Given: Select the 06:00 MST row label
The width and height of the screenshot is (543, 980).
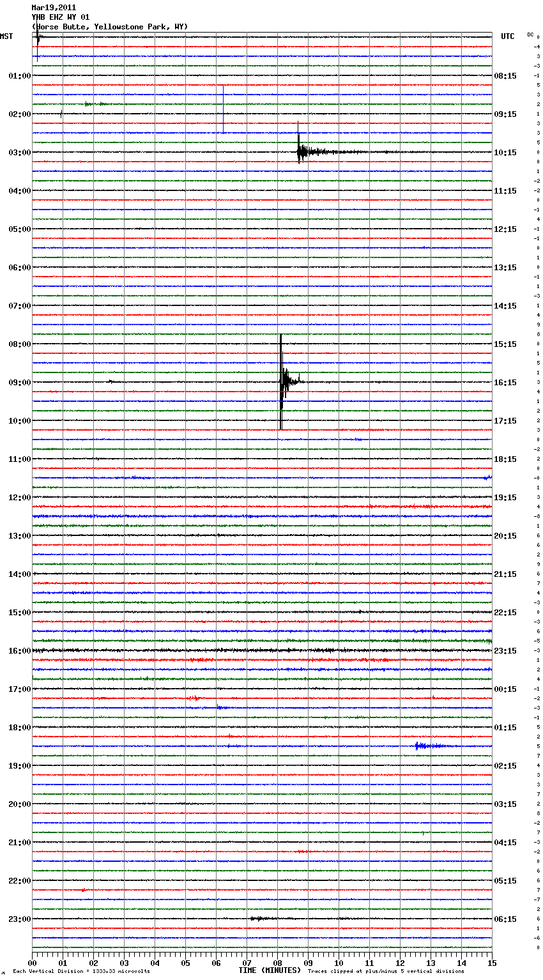Looking at the screenshot, I should 20,268.
